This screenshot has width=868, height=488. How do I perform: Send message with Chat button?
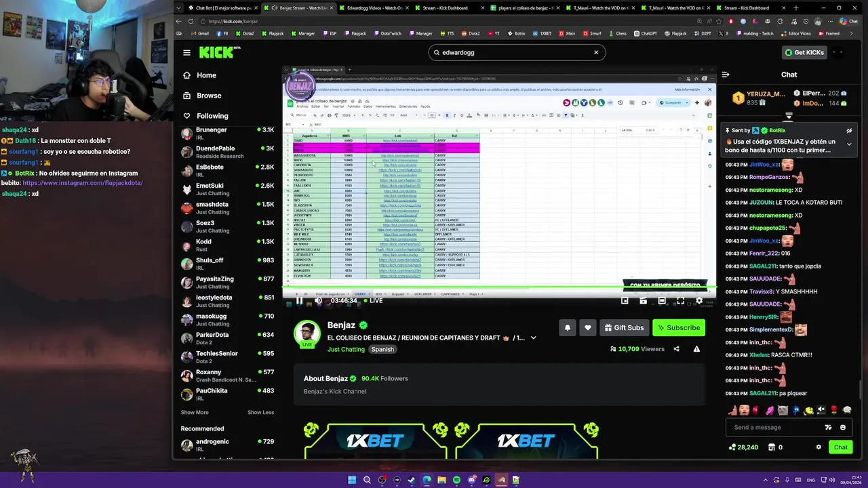pyautogui.click(x=841, y=447)
